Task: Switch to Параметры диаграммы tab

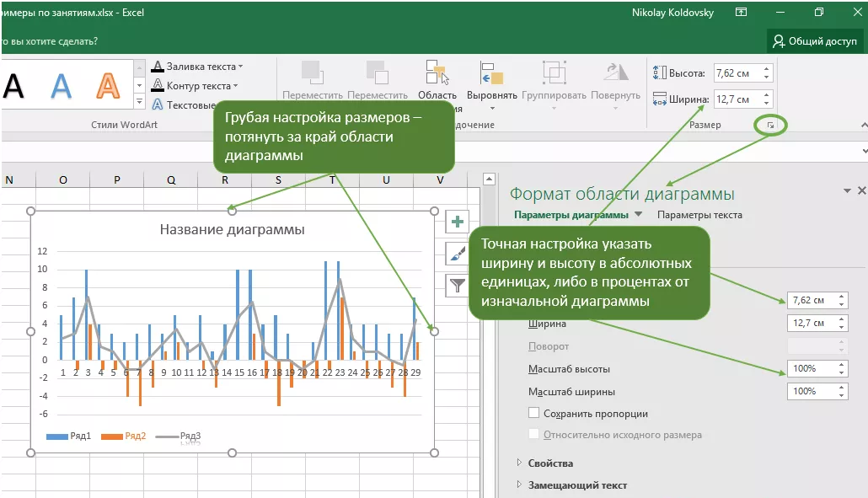Action: point(571,215)
